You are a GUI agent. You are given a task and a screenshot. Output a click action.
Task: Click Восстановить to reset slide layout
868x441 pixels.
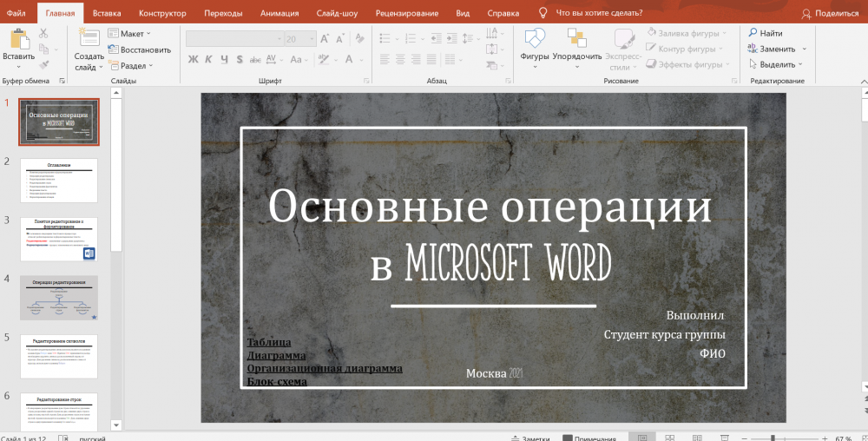139,49
